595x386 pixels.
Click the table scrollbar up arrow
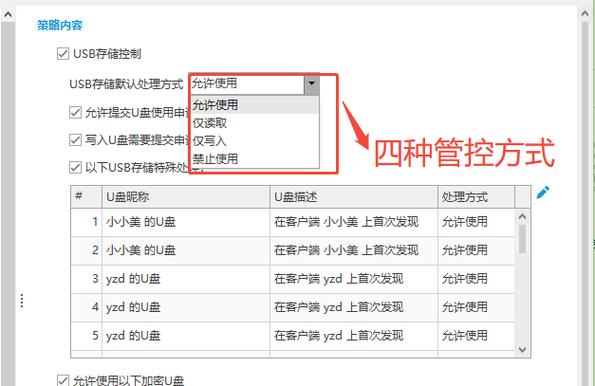coord(523,216)
